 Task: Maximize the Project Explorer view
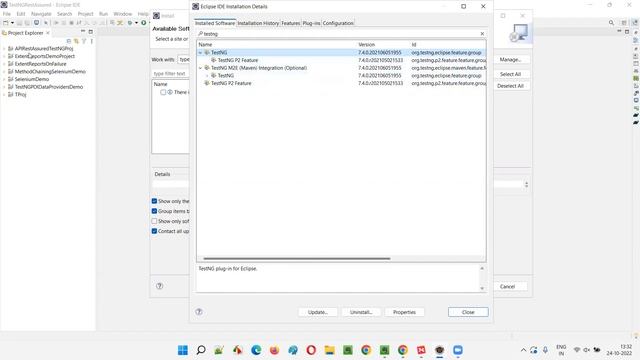pyautogui.click(x=91, y=32)
